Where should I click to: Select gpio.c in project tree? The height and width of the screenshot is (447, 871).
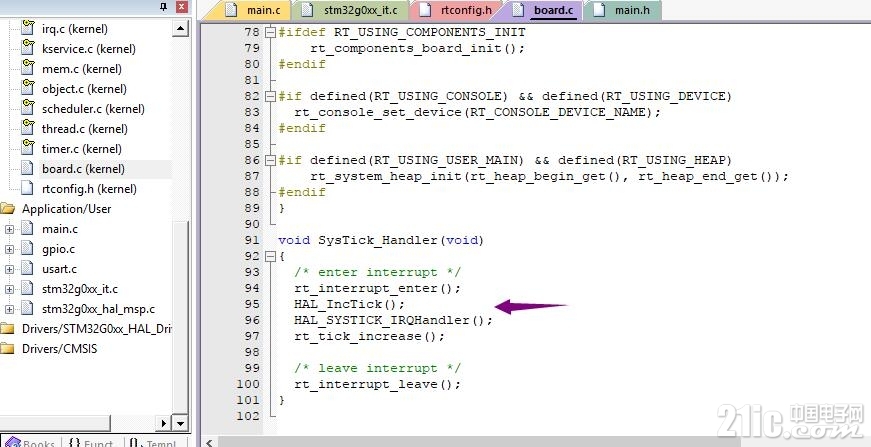58,249
